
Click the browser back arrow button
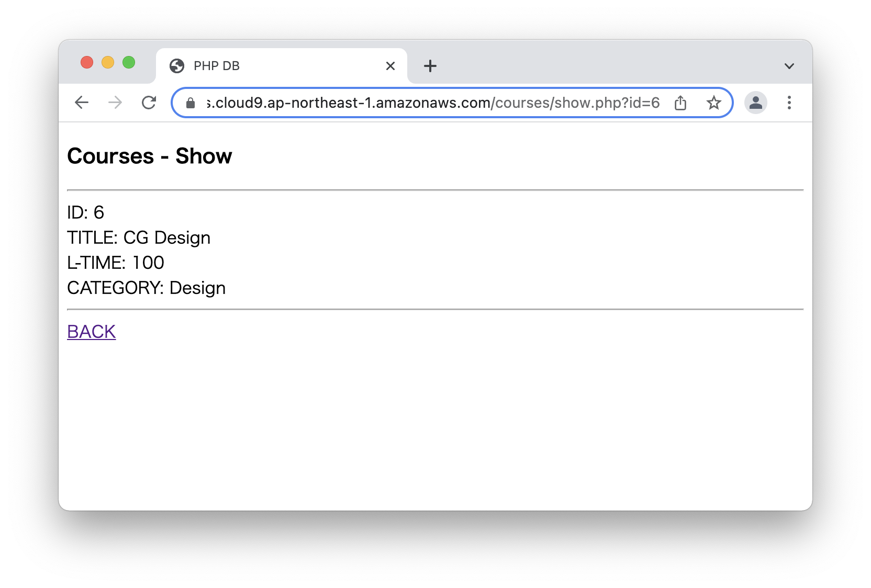pos(82,103)
